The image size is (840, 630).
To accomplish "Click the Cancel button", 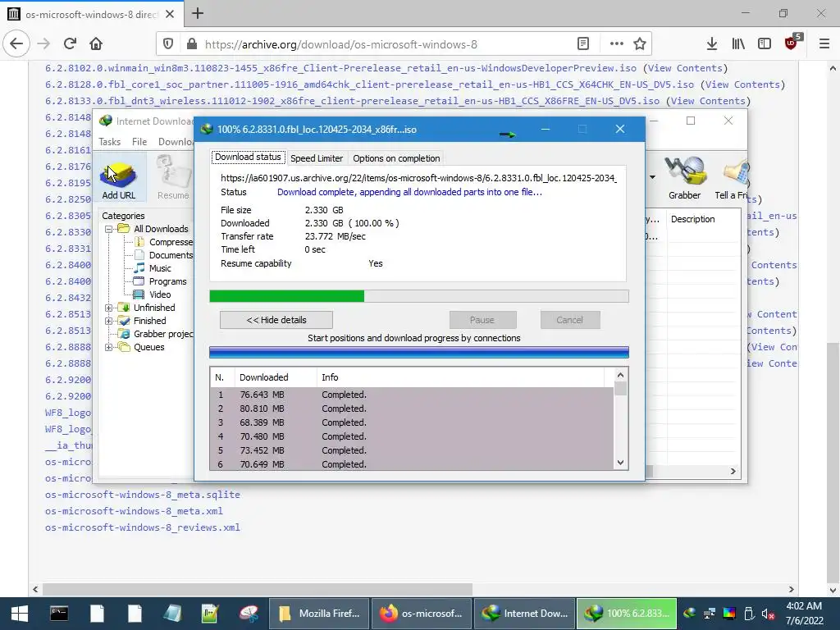I will pos(569,320).
